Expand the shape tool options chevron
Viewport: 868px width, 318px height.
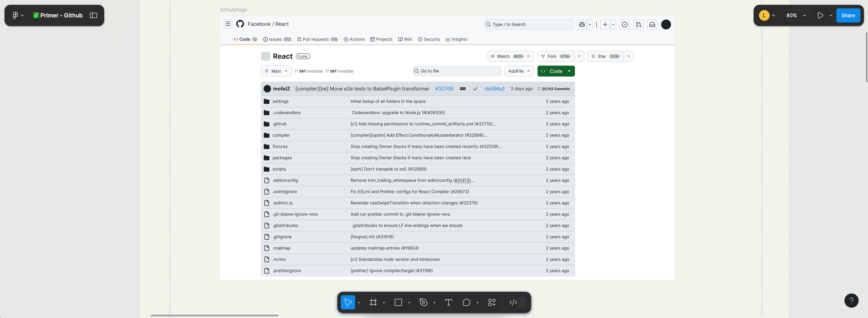click(x=409, y=303)
